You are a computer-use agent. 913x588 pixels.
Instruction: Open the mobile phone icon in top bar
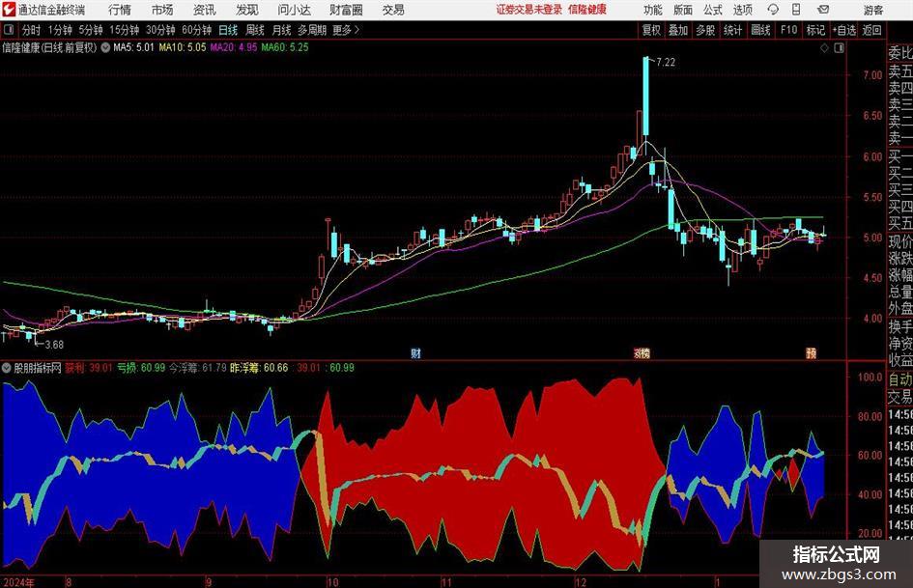[x=796, y=10]
